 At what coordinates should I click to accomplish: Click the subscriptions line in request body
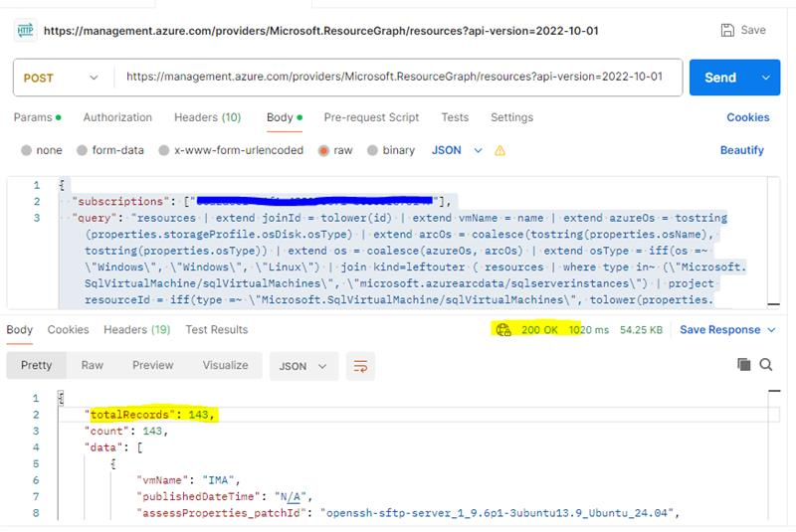coord(262,201)
